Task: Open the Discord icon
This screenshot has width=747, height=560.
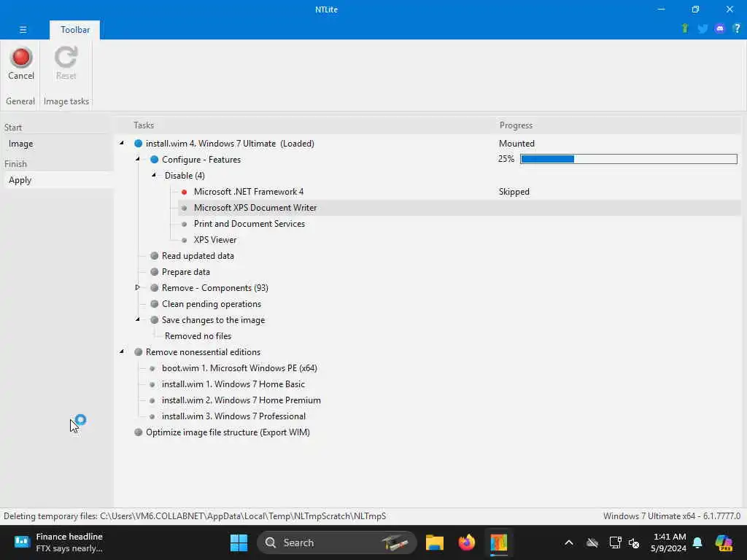Action: [720, 28]
